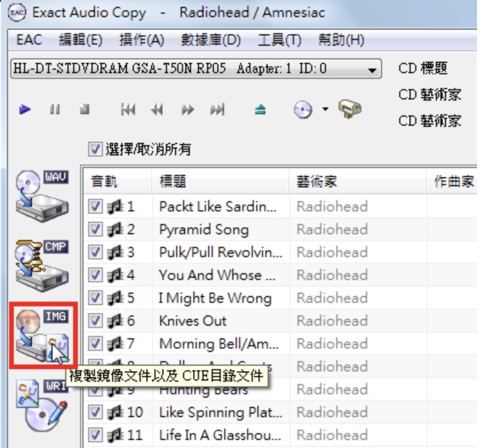485x448 pixels.
Task: Click the music note icon of track 3
Action: [116, 252]
